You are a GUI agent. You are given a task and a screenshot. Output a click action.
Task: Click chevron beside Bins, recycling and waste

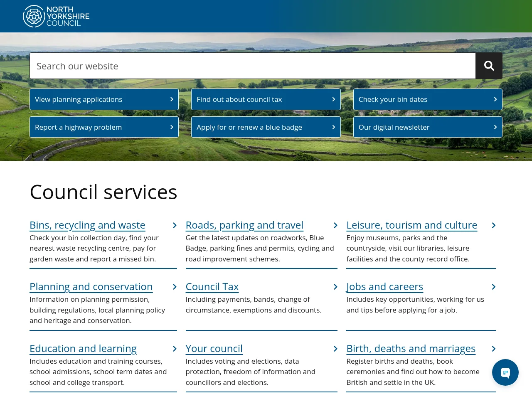pos(175,225)
